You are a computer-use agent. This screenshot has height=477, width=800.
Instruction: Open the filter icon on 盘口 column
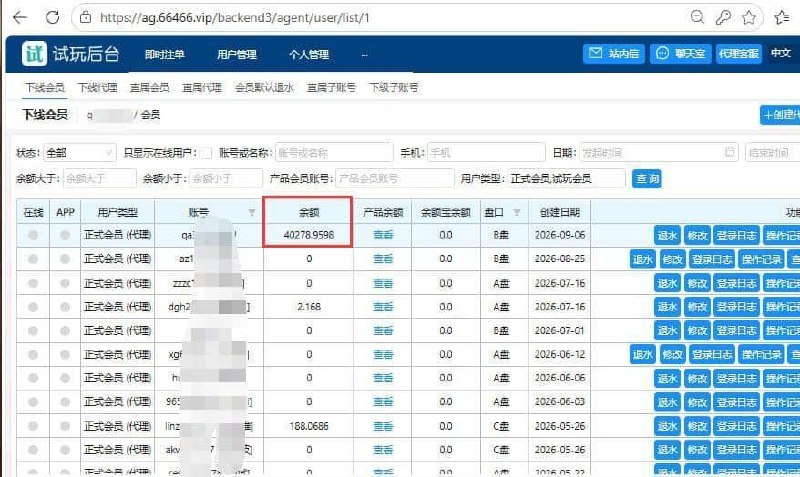516,212
